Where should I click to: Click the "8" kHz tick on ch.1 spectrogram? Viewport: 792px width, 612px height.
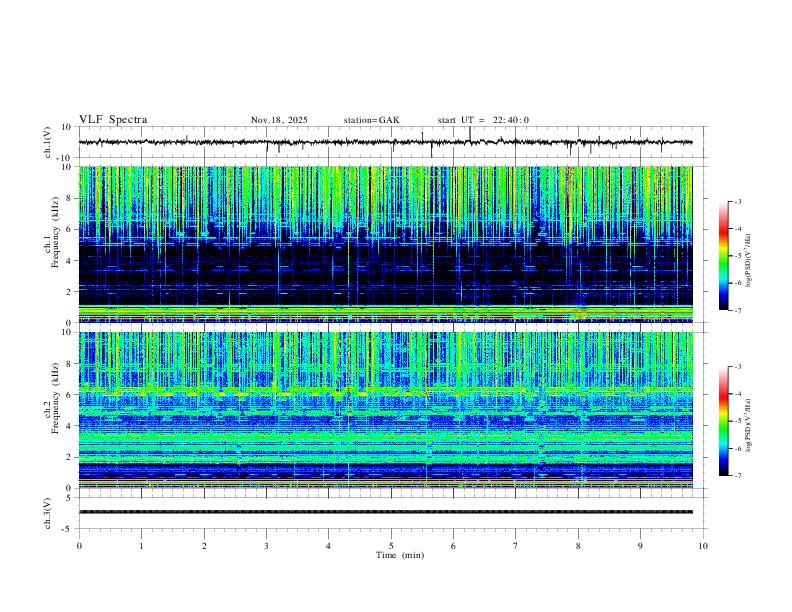point(69,198)
